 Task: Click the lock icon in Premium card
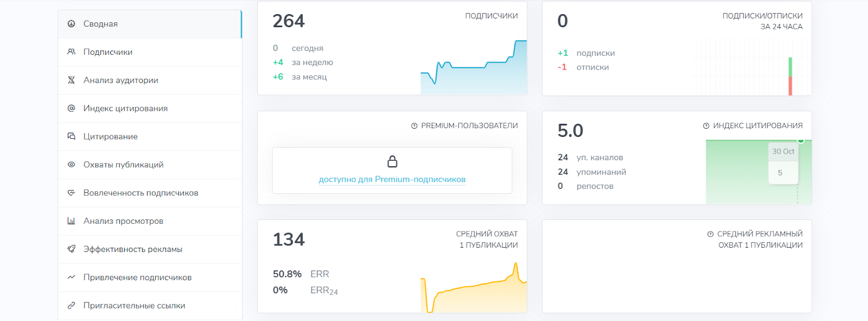(x=392, y=161)
